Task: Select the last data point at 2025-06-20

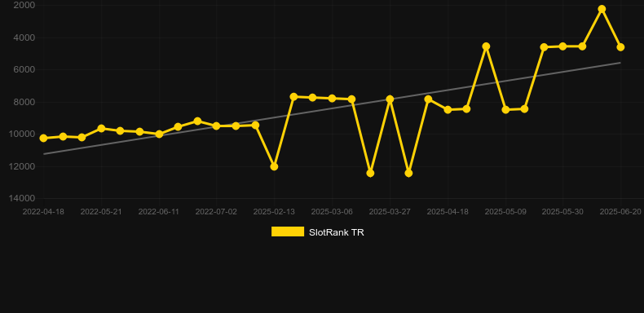Action: 620,47
